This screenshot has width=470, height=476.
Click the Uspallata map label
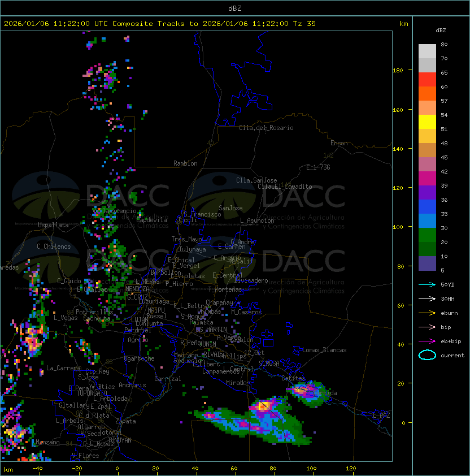click(54, 225)
